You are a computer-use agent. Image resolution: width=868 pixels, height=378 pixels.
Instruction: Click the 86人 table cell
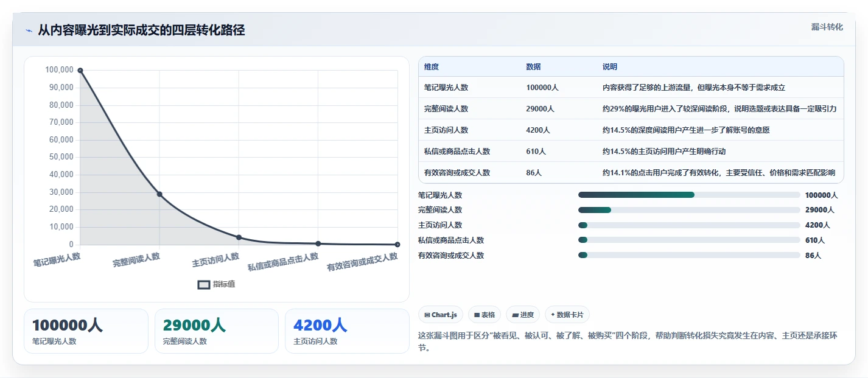pos(534,173)
